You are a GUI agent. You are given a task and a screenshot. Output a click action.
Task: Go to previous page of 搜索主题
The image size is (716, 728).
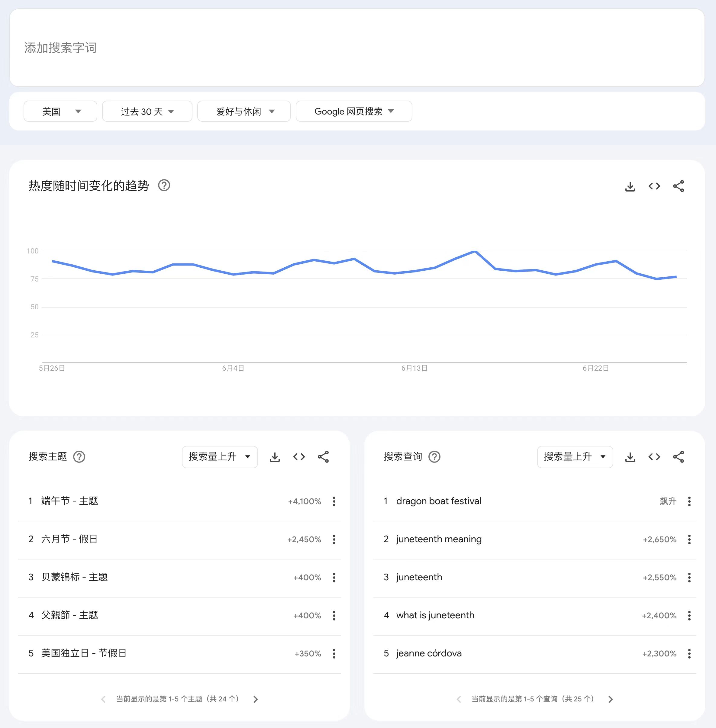coord(103,699)
